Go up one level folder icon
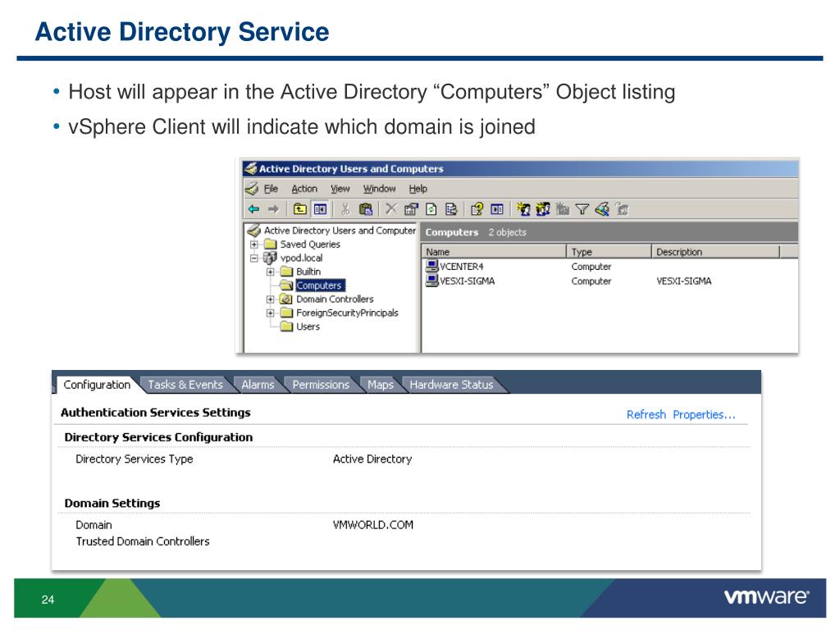Image resolution: width=840 pixels, height=630 pixels. [x=300, y=209]
